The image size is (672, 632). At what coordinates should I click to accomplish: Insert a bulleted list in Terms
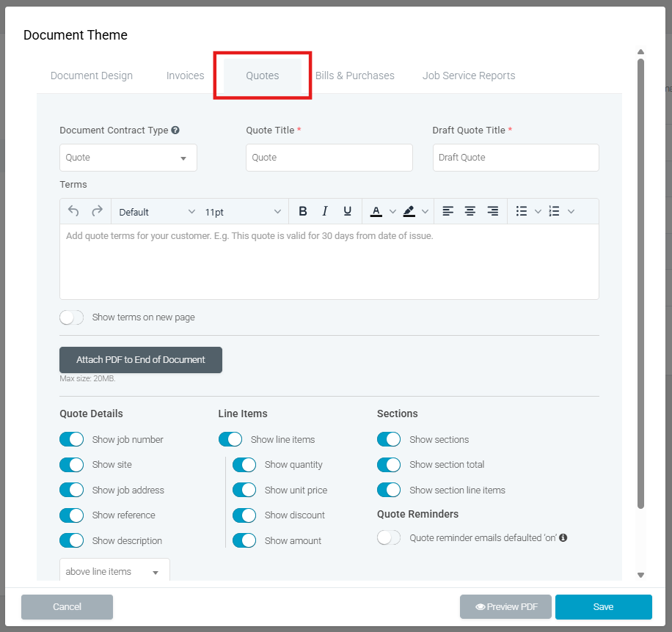[x=522, y=211]
